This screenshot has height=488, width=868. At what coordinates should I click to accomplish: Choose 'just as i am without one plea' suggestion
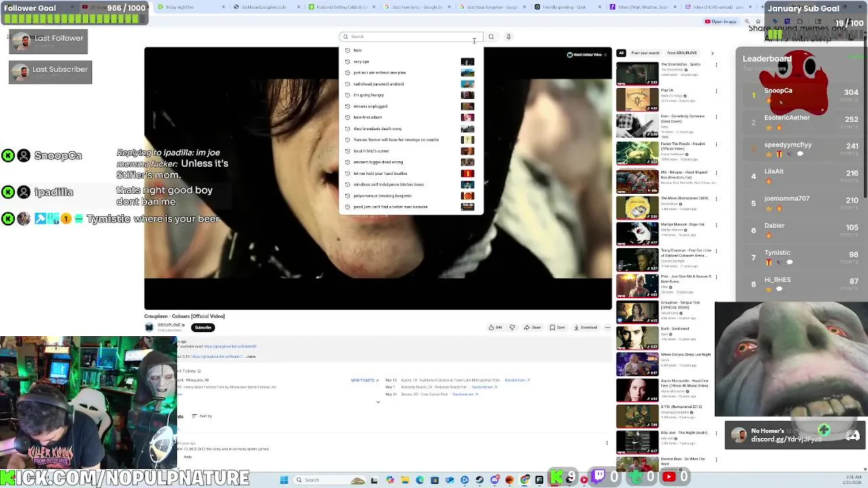click(410, 73)
